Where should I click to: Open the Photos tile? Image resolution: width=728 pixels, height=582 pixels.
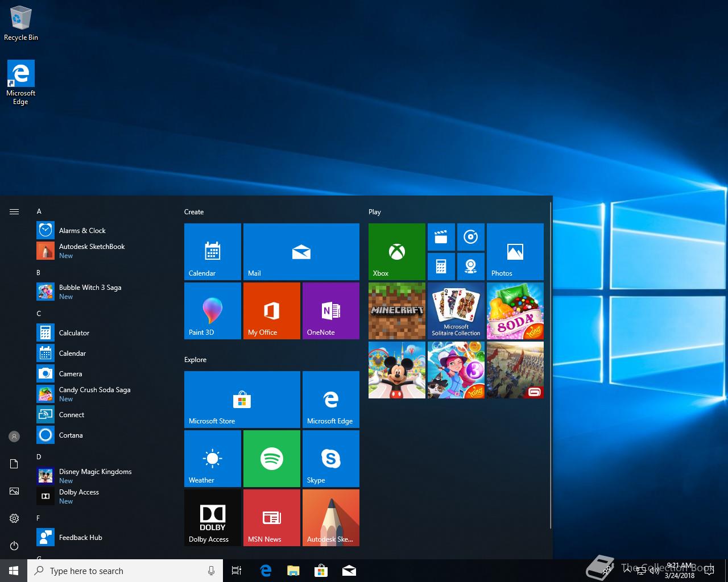coord(515,252)
